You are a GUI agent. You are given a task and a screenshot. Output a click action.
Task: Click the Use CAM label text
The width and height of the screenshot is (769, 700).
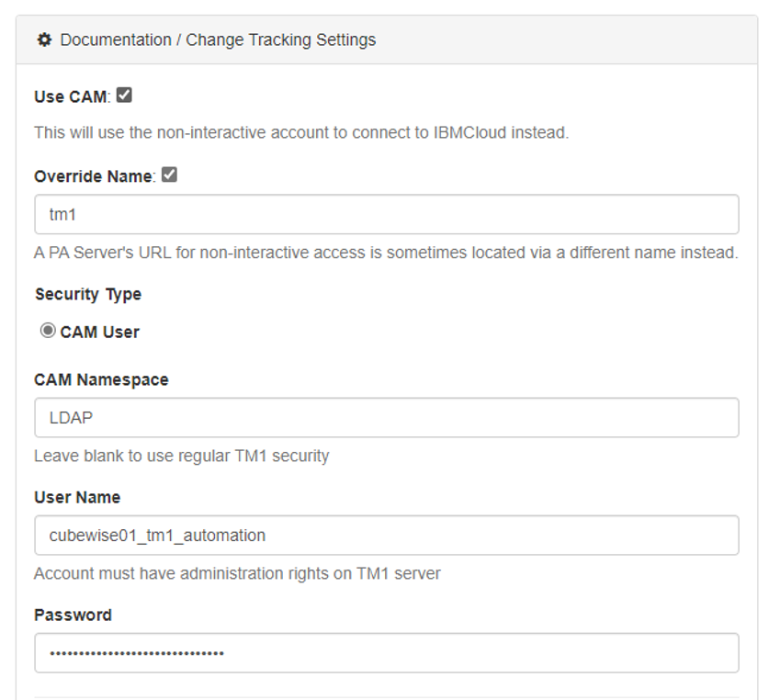point(72,96)
